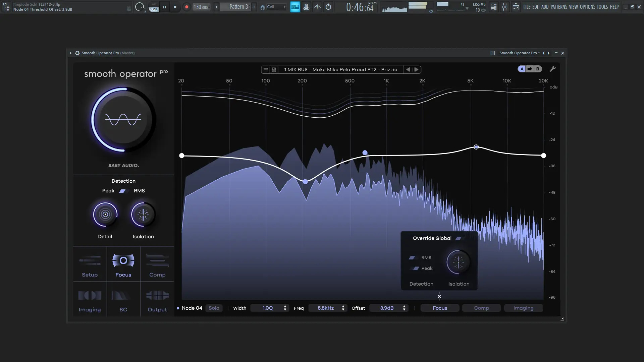Switch to the Comp node tab

coord(481,308)
